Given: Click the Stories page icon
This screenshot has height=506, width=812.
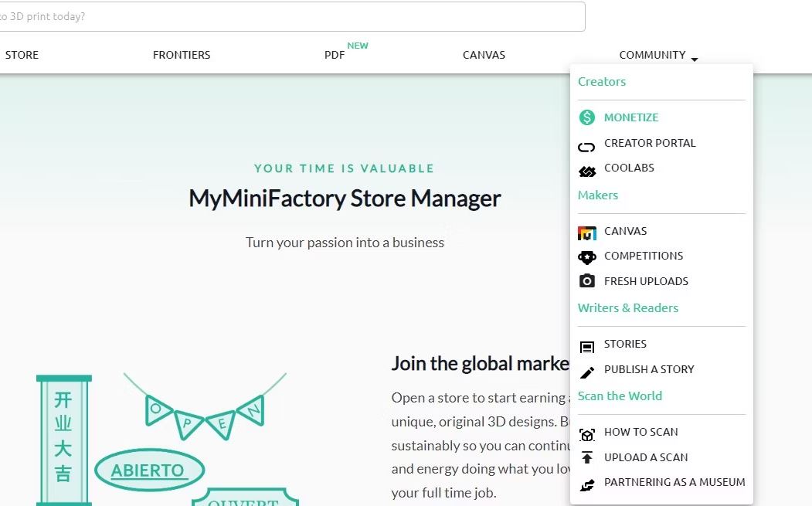Looking at the screenshot, I should 586,347.
